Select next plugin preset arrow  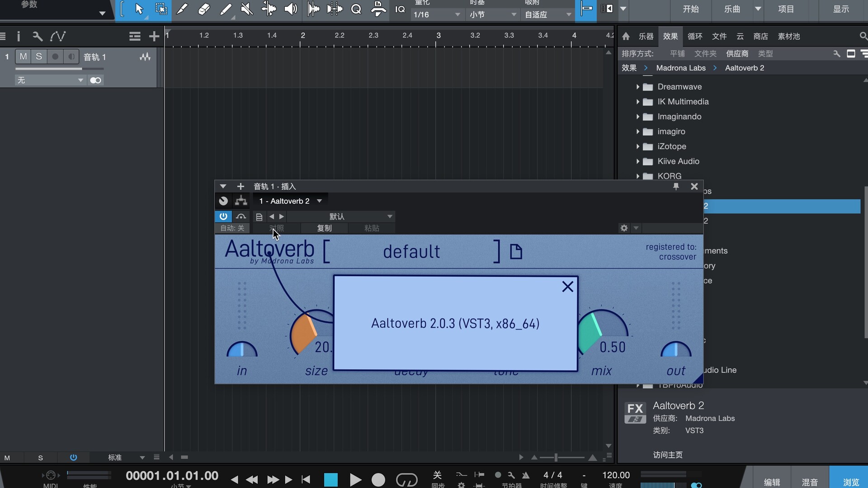pos(282,216)
